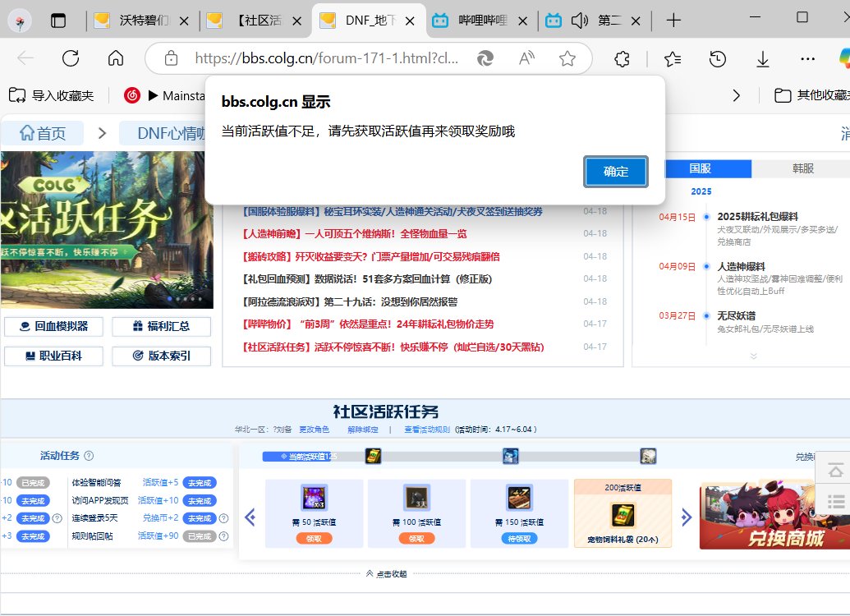
Task: Open the tab actions menu icon
Action: tap(58, 21)
